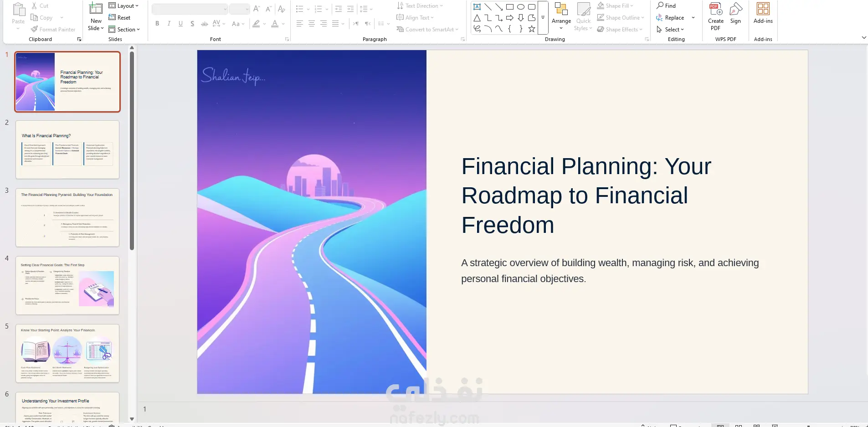Open the Layout dropdown
The width and height of the screenshot is (868, 427).
pos(123,6)
